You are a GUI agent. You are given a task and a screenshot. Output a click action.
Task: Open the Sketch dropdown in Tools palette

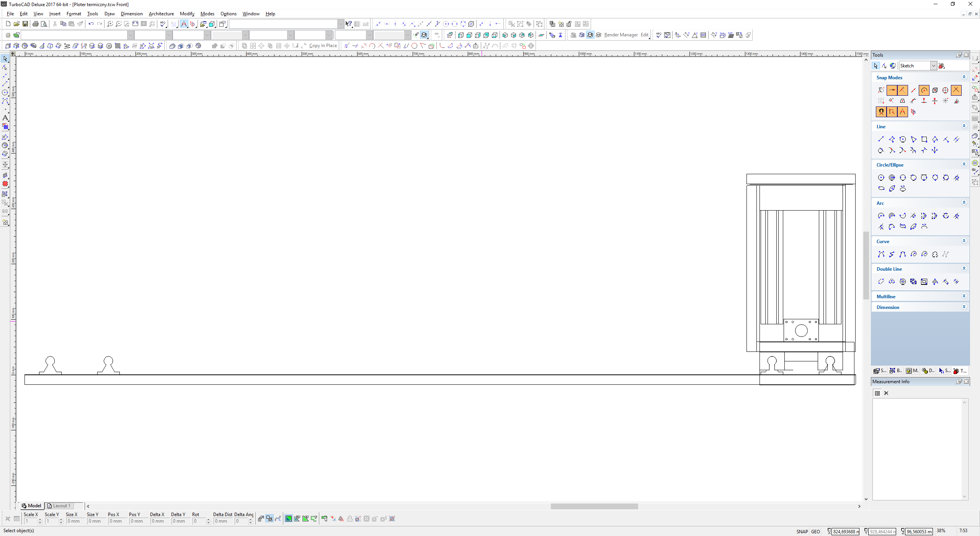coord(933,66)
